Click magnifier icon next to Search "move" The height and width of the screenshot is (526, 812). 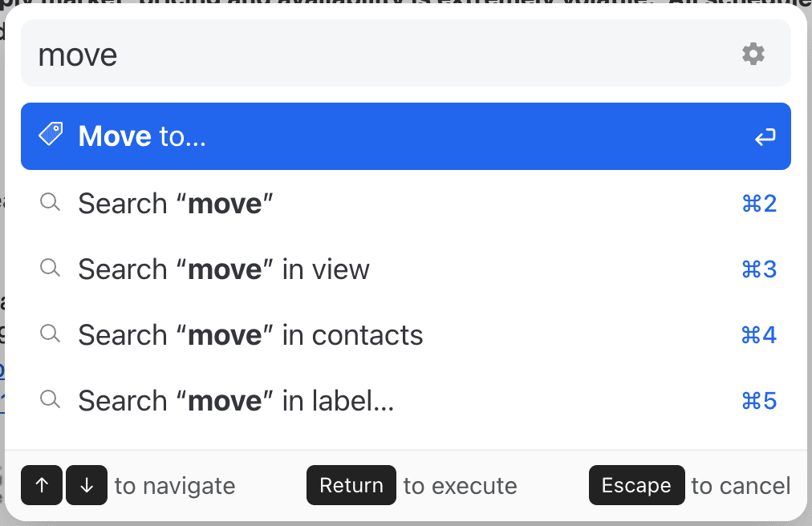(51, 202)
